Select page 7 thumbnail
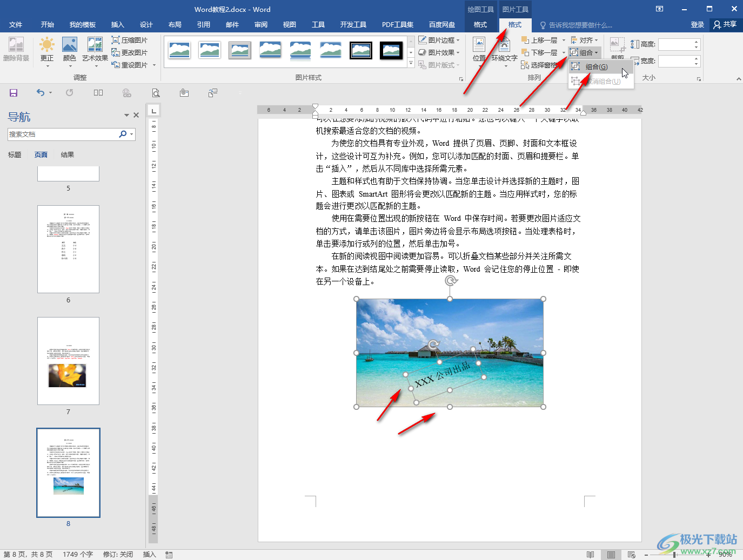The width and height of the screenshot is (743, 560). (68, 361)
